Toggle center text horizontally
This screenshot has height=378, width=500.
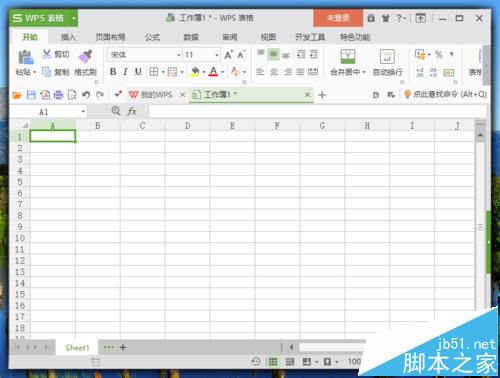pyautogui.click(x=274, y=72)
